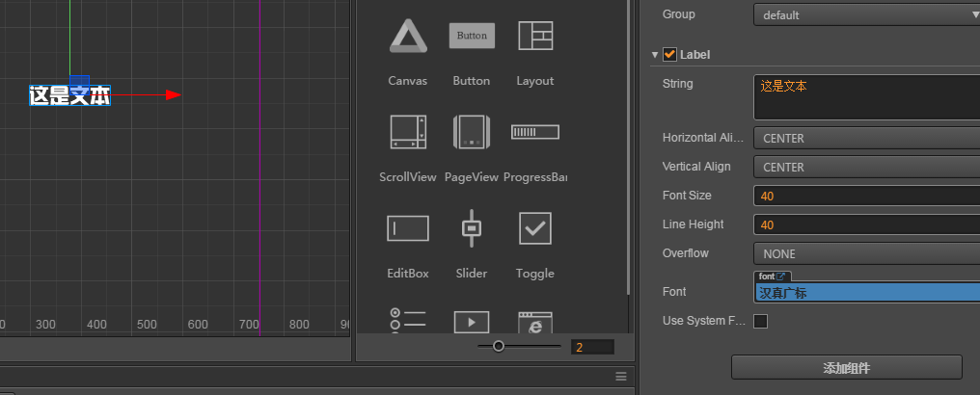Click the Font Size input field

click(866, 196)
